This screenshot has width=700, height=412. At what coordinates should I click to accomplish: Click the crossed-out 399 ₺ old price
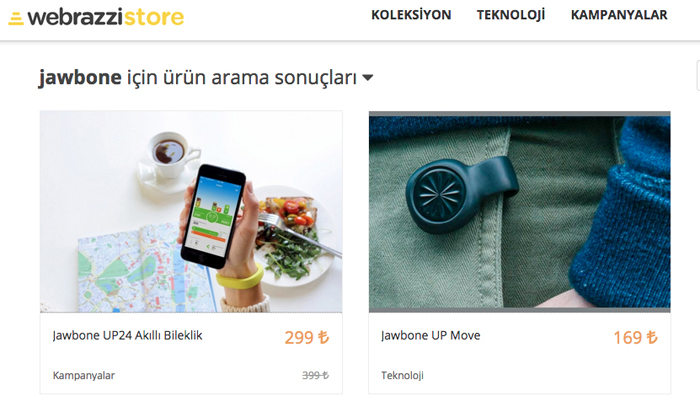click(x=315, y=375)
